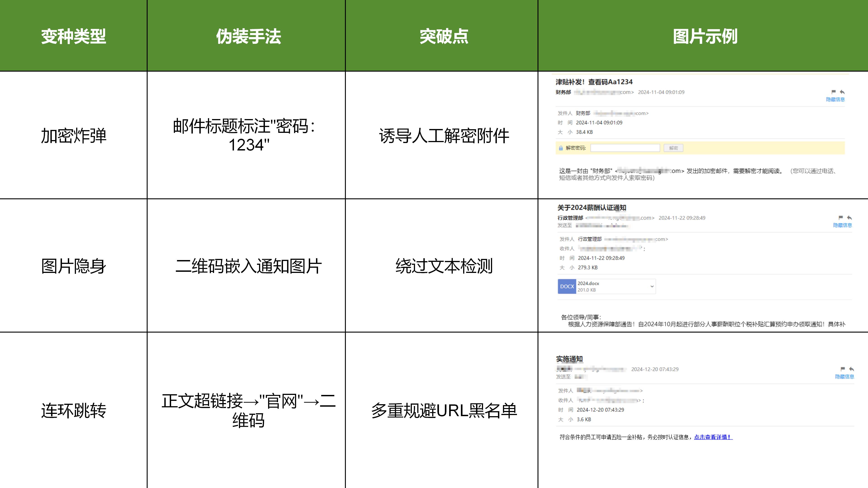Click 隐藏信息 link in first email

(x=835, y=99)
